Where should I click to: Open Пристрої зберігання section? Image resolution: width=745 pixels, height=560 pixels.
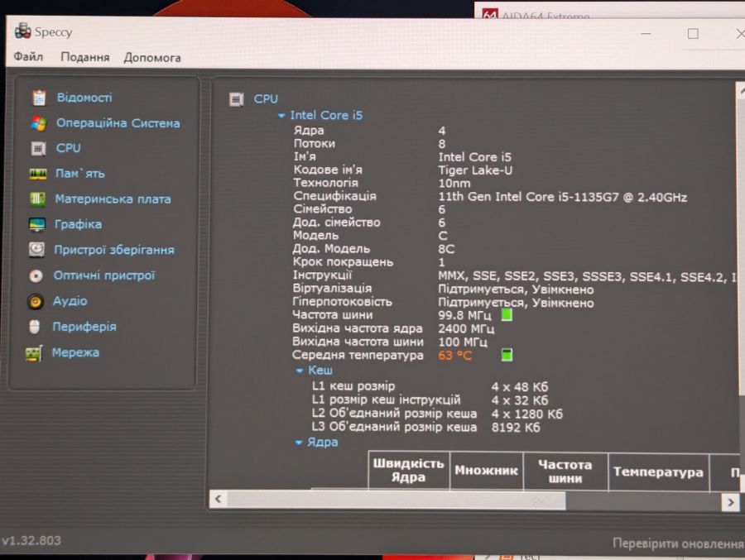(114, 250)
